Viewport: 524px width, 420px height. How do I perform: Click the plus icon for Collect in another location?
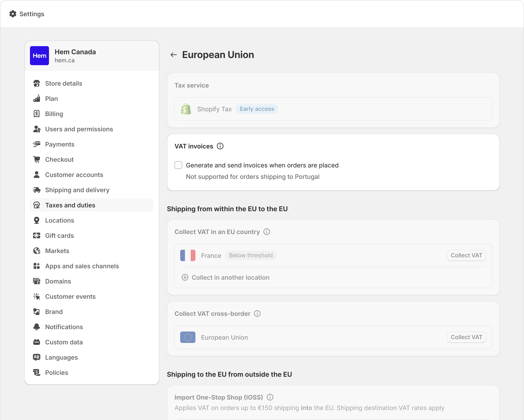[185, 277]
